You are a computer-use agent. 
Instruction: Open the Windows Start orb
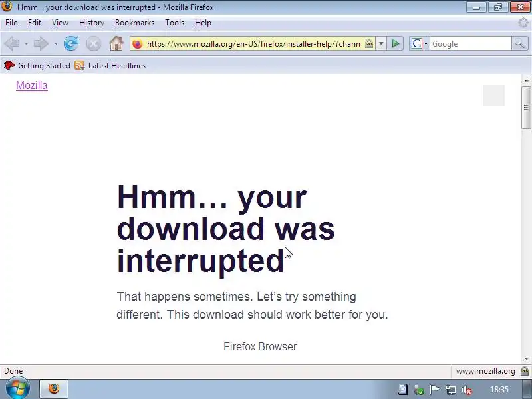point(17,389)
